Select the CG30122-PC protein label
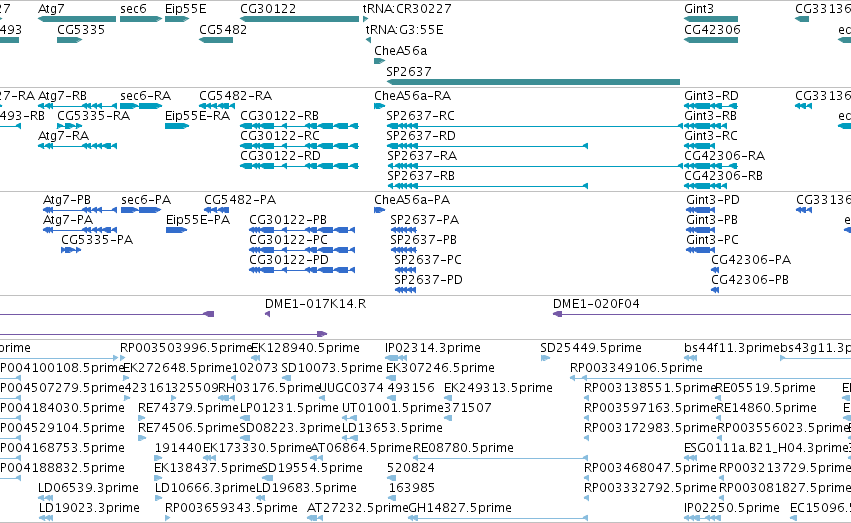 [x=289, y=240]
